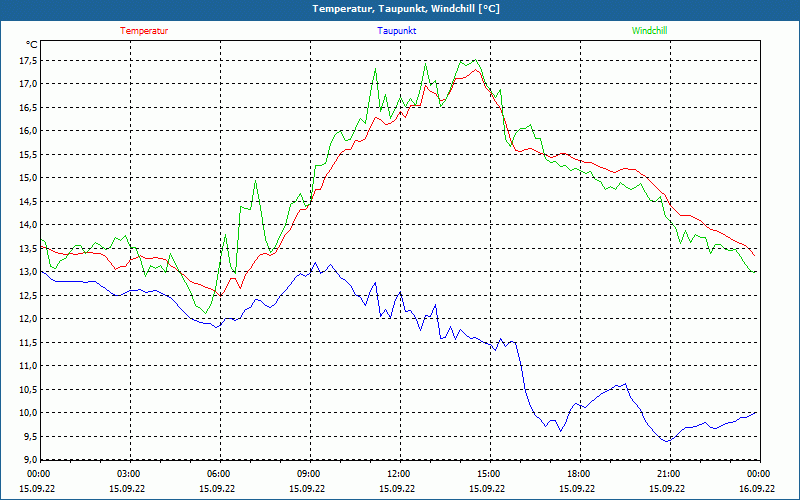This screenshot has width=800, height=500.
Task: Click the 03:00 time axis label
Action: click(x=128, y=474)
